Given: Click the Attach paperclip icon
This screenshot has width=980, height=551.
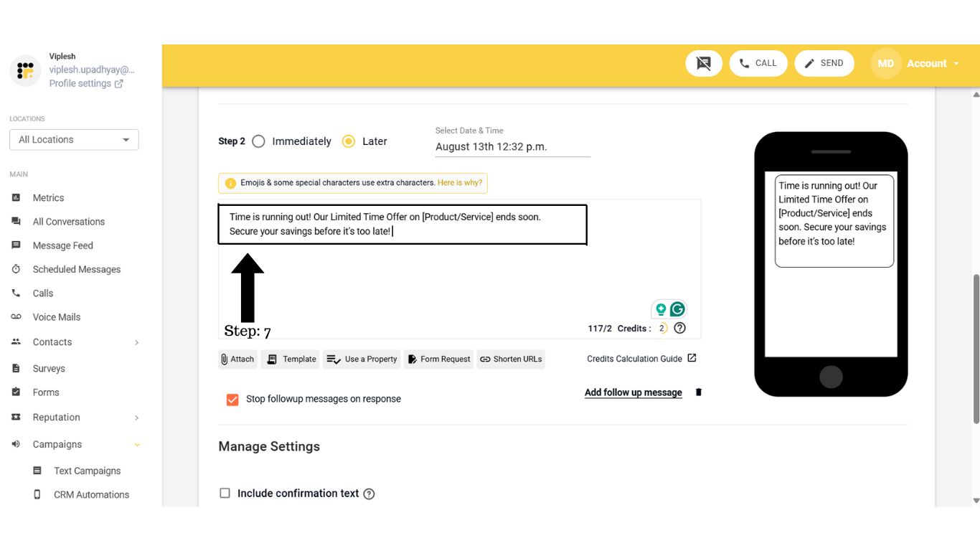Looking at the screenshot, I should 237,359.
